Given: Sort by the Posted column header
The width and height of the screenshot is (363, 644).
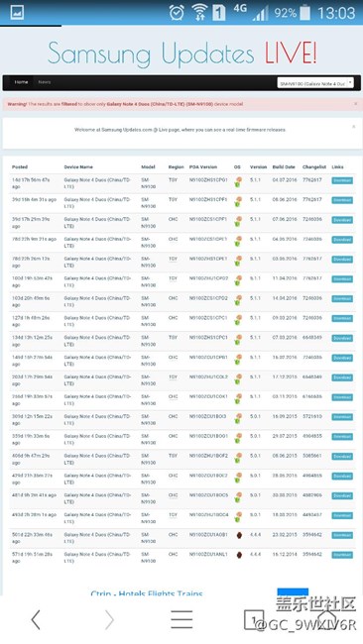Looking at the screenshot, I should tap(20, 167).
